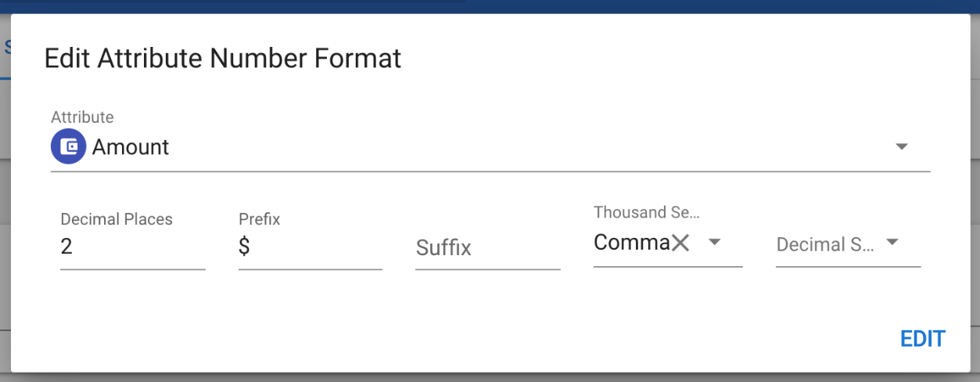Open the Decimal Separator dropdown arrow
The height and width of the screenshot is (382, 980).
892,243
